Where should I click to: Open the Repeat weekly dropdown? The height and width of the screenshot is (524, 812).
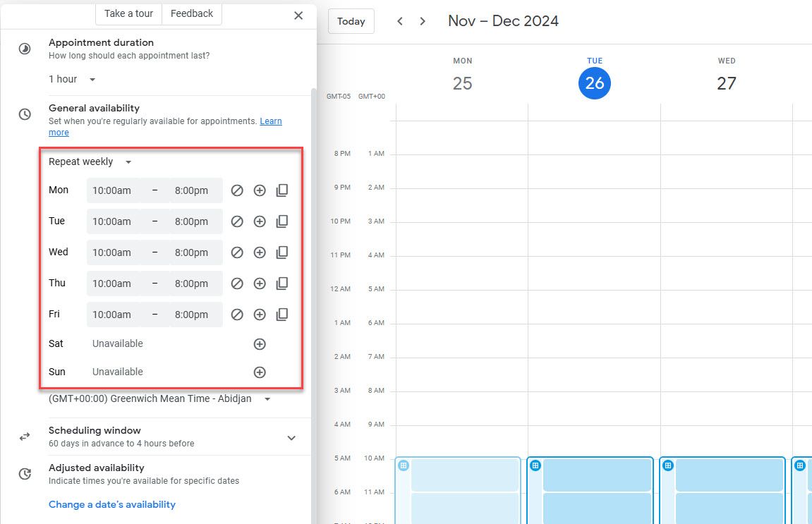(89, 162)
